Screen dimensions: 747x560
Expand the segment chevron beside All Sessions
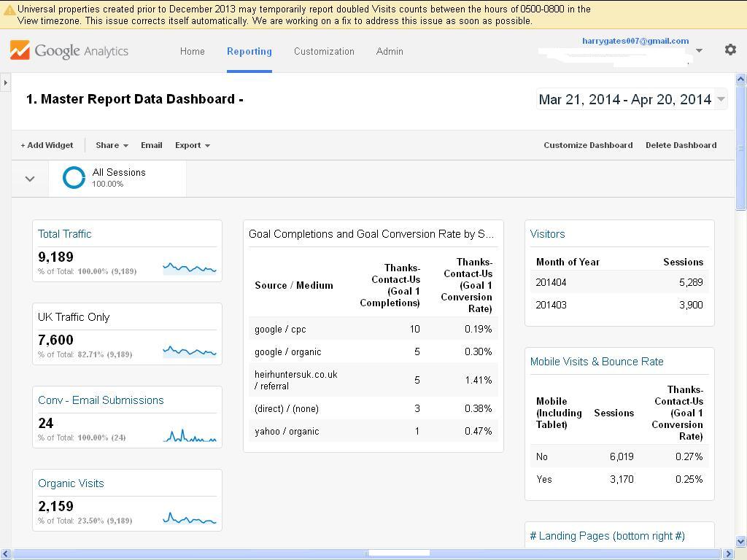pos(30,179)
